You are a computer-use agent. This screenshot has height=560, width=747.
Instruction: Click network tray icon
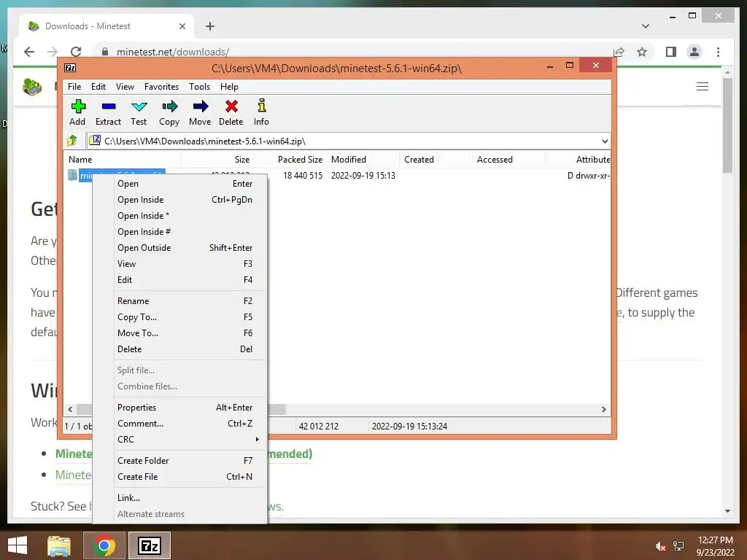[678, 546]
